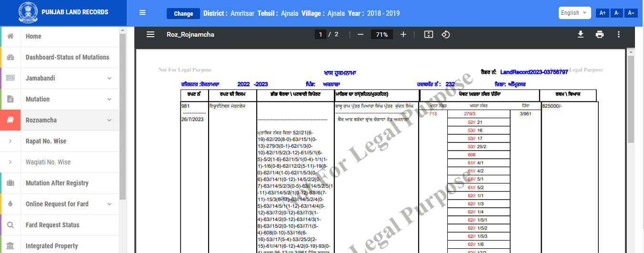Download the Roz_Rojnamcha PDF
Screen dimensions: 644x253
[581, 34]
